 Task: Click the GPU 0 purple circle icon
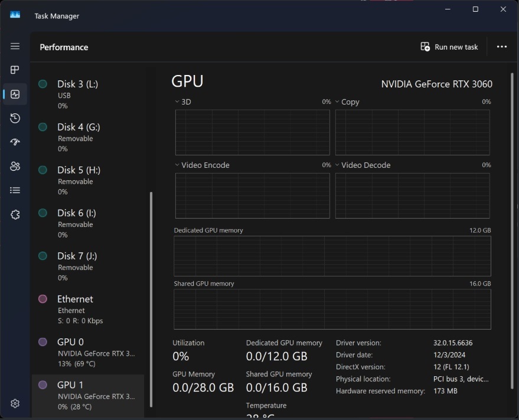coord(43,342)
